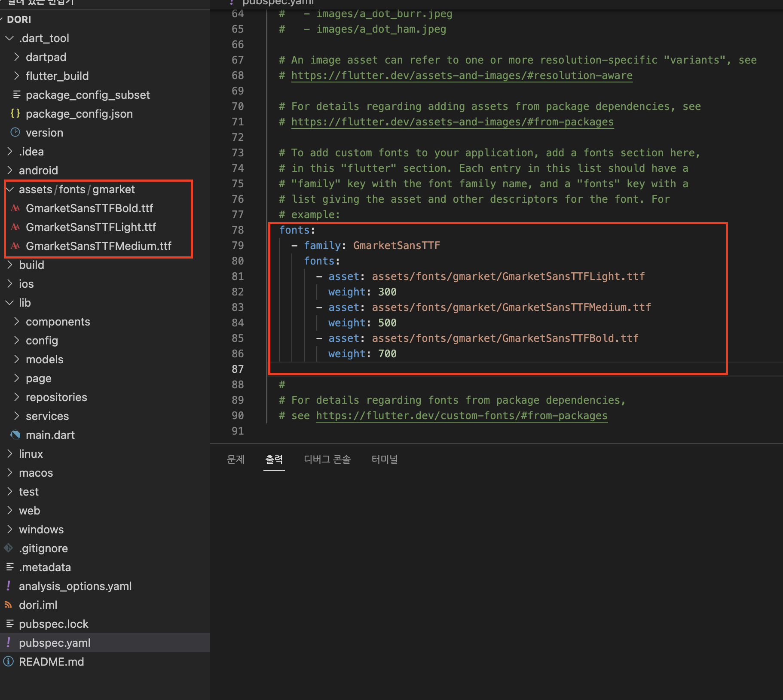Click the README.md info icon
This screenshot has height=700, width=783.
tap(9, 661)
